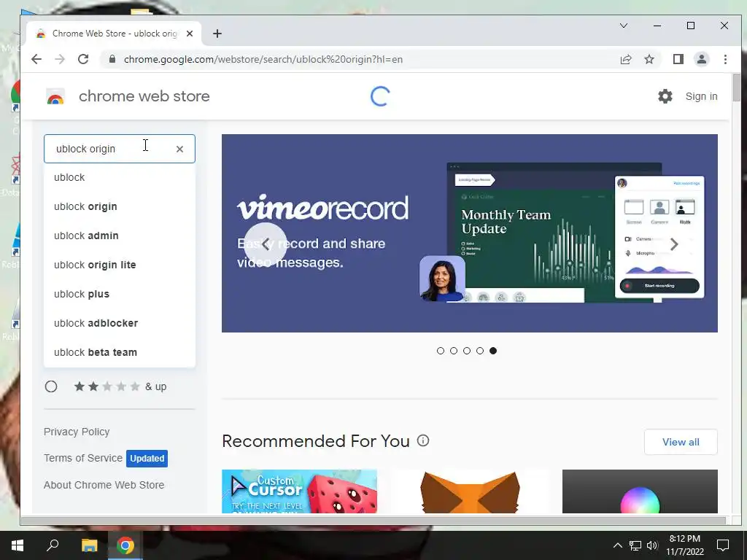Close the Chrome Web Store tab
The width and height of the screenshot is (747, 560).
point(190,34)
